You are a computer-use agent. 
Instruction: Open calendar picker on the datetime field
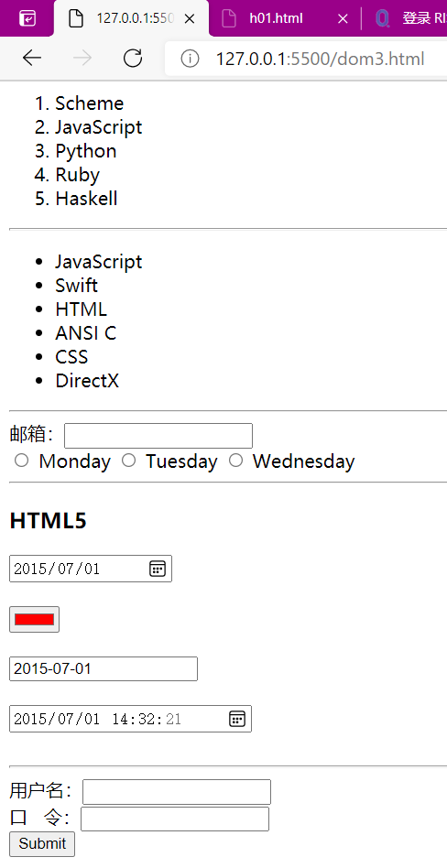pos(237,719)
